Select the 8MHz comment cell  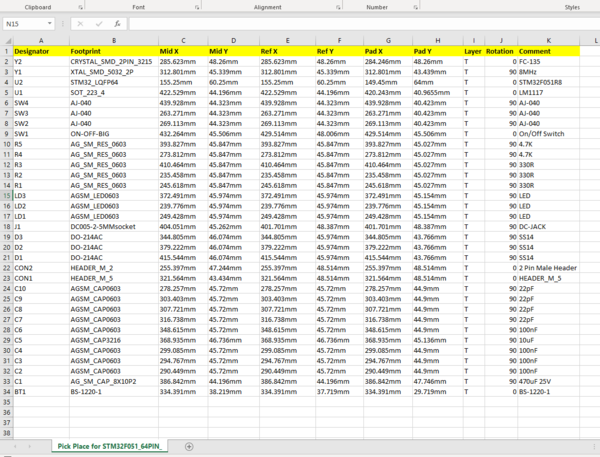[548, 72]
